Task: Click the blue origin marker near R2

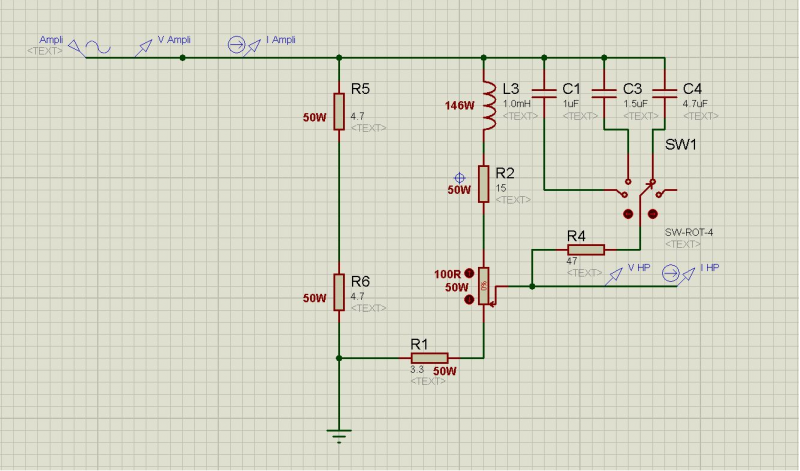Action: coord(460,178)
